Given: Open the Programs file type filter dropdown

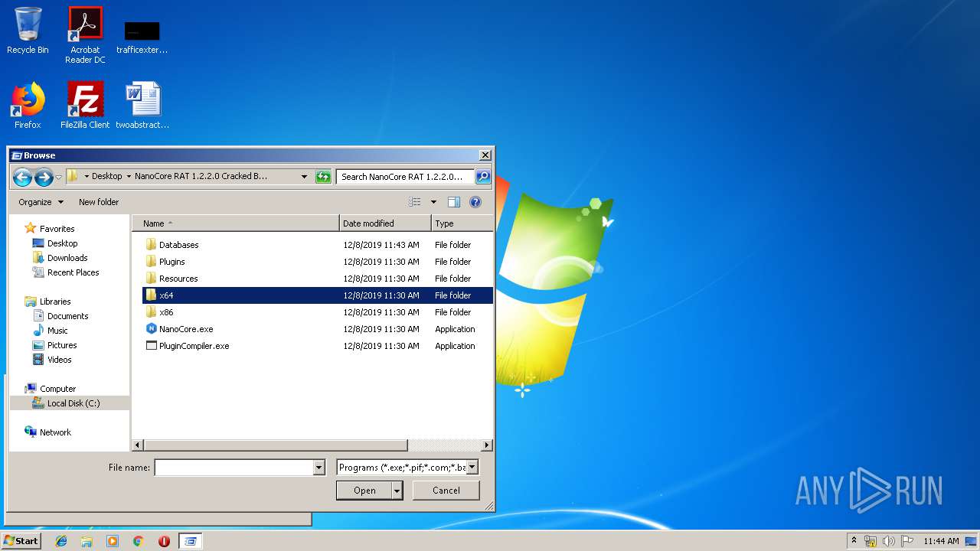Looking at the screenshot, I should (x=472, y=467).
